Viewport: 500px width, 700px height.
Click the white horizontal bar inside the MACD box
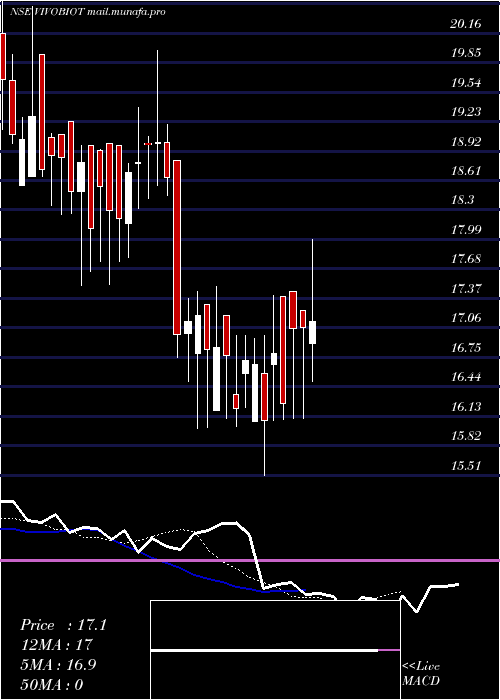264,650
